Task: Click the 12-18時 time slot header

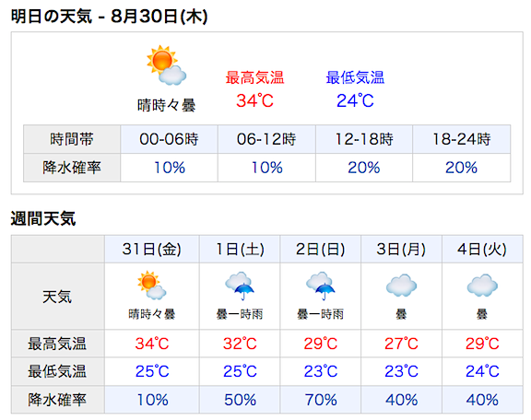Action: pos(364,139)
